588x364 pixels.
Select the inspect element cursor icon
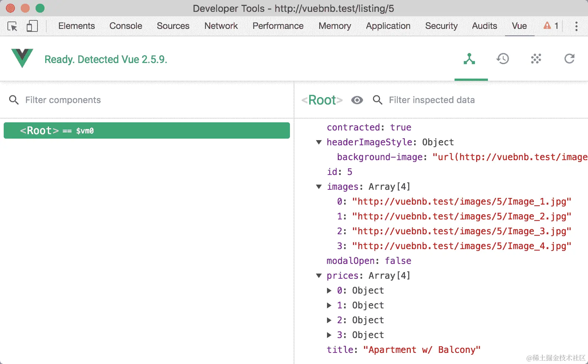click(12, 26)
